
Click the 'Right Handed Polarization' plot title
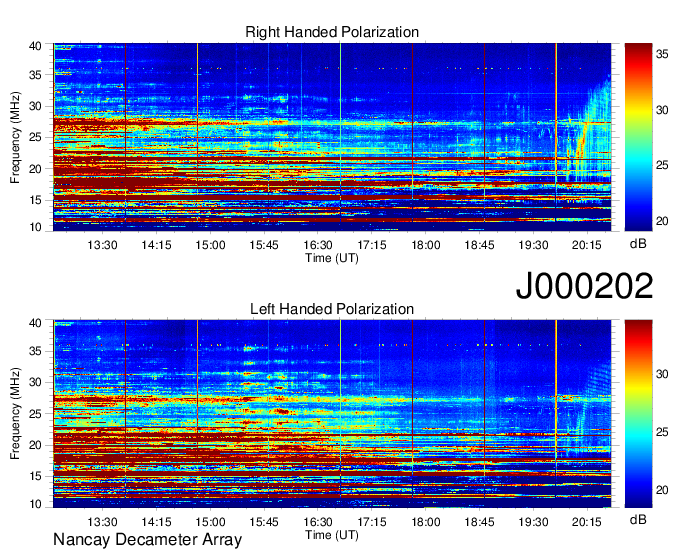click(332, 32)
